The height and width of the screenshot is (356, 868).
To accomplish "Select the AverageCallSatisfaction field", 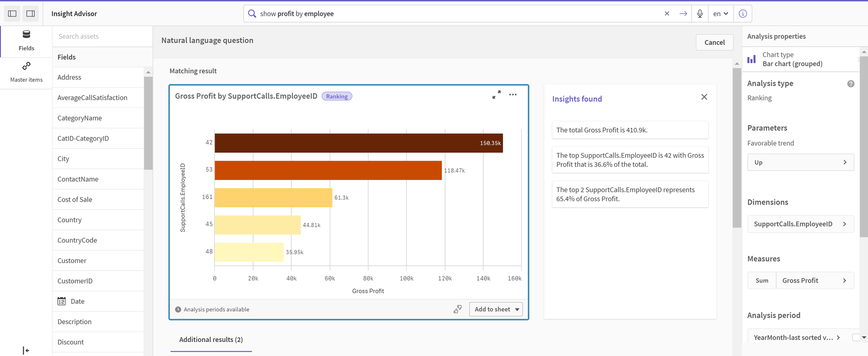I will pyautogui.click(x=98, y=97).
